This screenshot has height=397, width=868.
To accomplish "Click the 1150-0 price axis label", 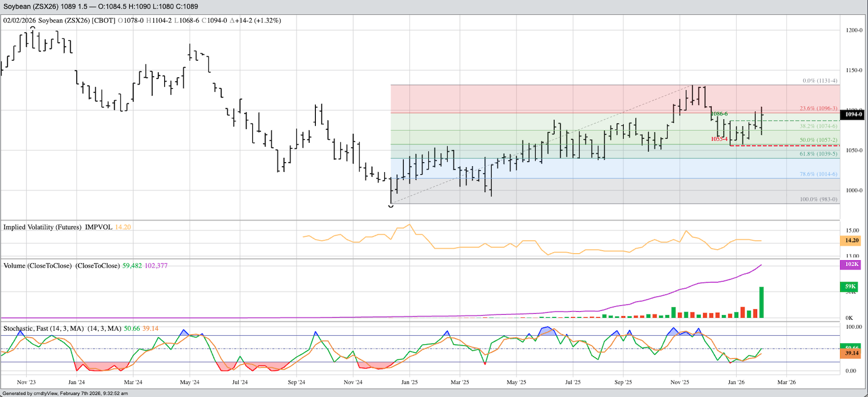I will (x=854, y=70).
